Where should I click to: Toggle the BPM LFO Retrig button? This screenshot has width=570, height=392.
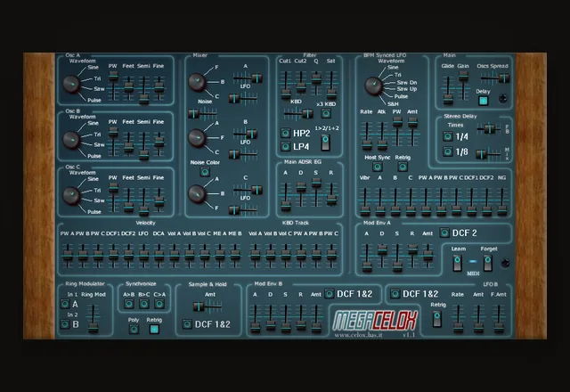403,167
